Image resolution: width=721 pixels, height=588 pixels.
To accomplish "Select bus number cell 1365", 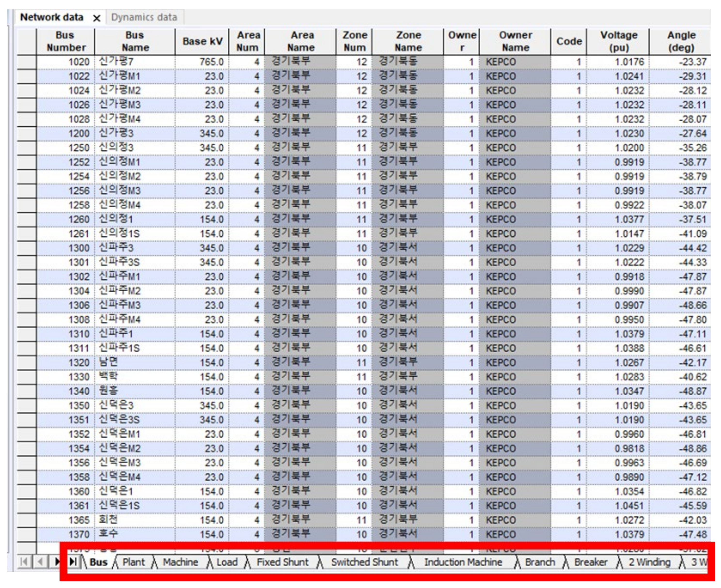I will coord(66,520).
